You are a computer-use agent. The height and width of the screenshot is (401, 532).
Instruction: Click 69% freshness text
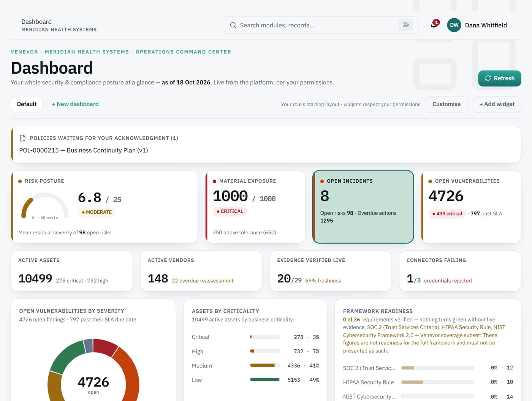point(323,281)
